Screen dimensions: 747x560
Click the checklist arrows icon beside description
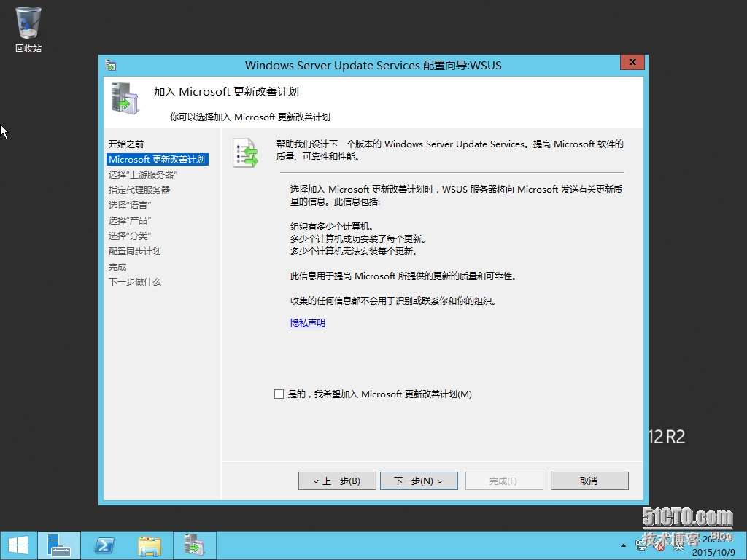coord(245,153)
